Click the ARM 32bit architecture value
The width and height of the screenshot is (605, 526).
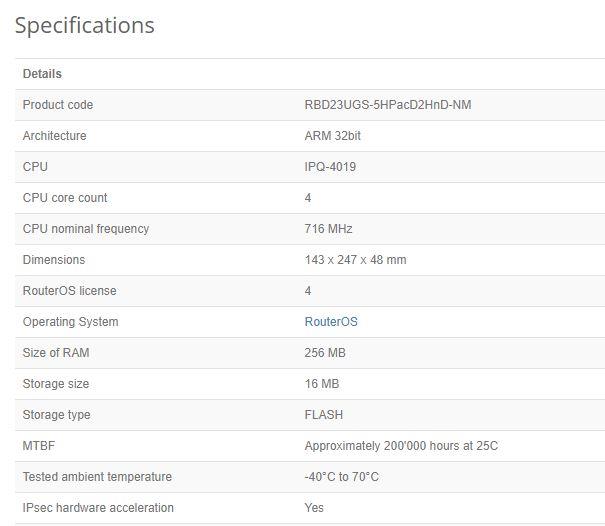click(x=333, y=136)
